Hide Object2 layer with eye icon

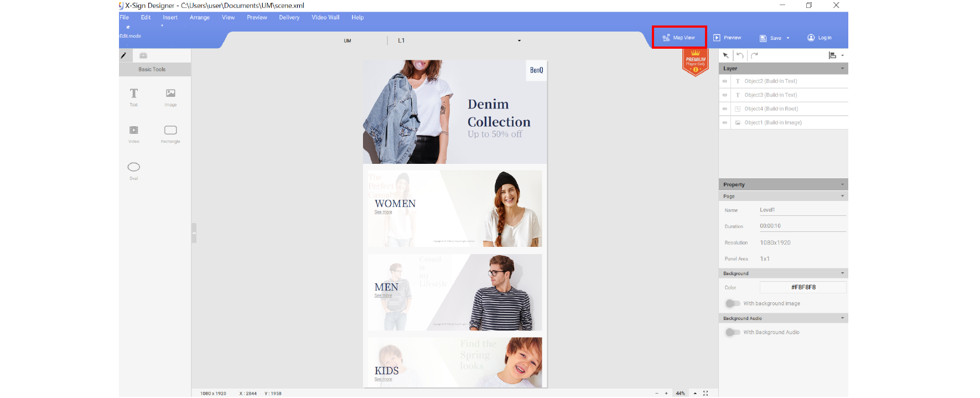[x=724, y=81]
